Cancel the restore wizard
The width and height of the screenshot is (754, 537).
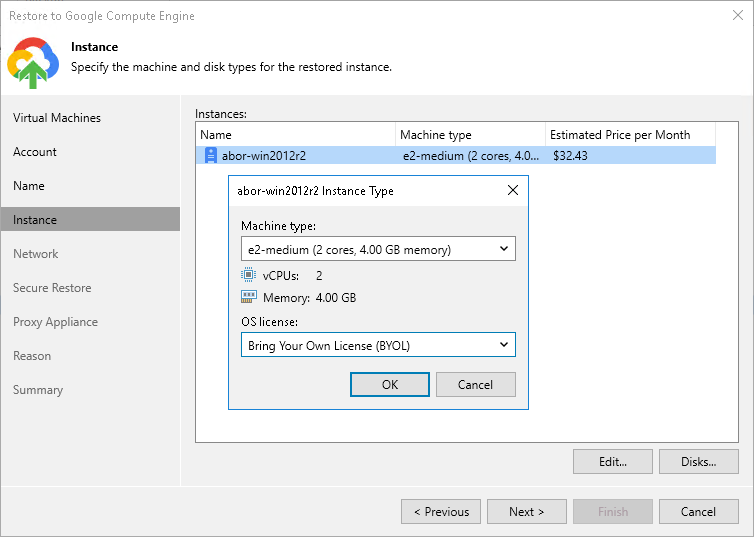(699, 512)
